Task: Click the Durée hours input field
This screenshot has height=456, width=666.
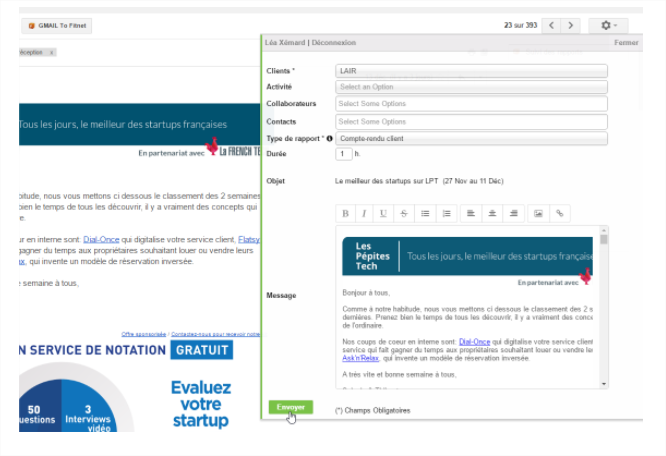Action: coord(343,154)
